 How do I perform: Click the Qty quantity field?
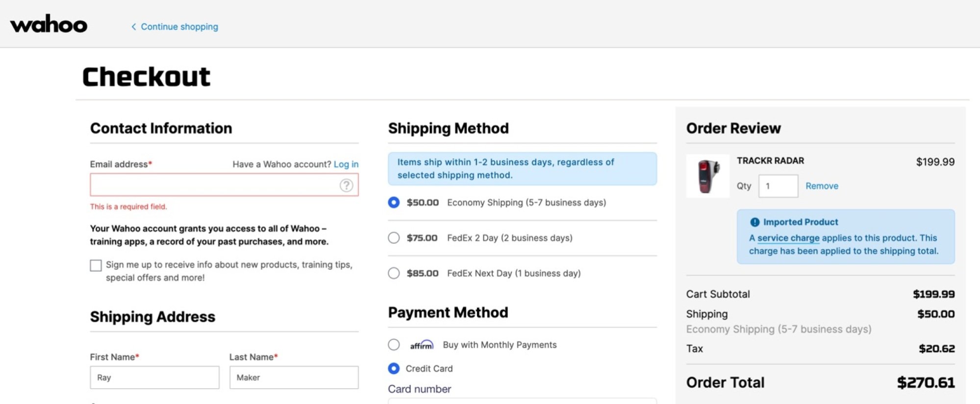point(778,186)
